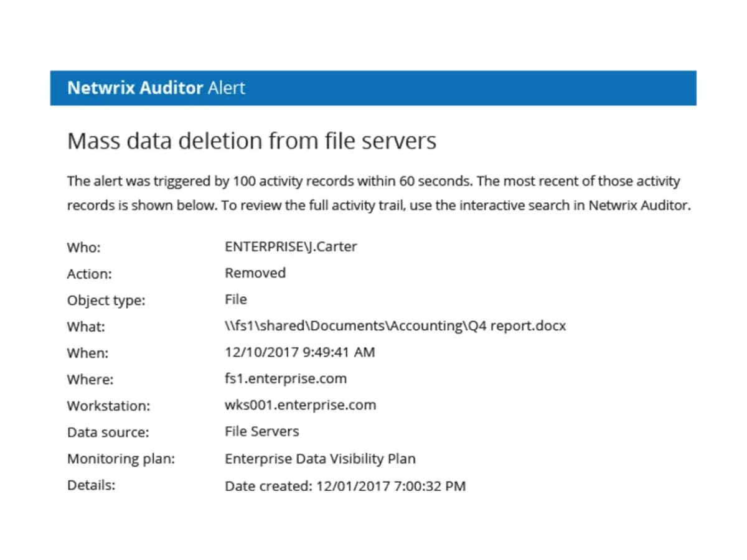Click the When label
The height and width of the screenshot is (560, 747).
[87, 353]
